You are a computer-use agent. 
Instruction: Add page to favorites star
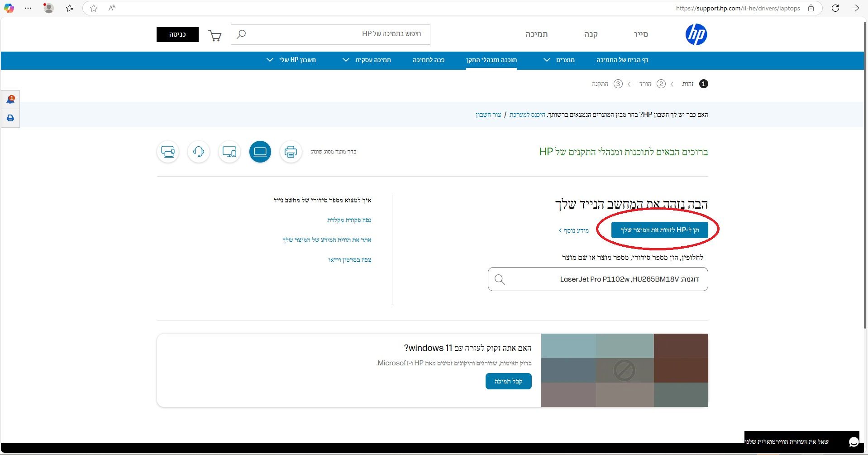[94, 8]
